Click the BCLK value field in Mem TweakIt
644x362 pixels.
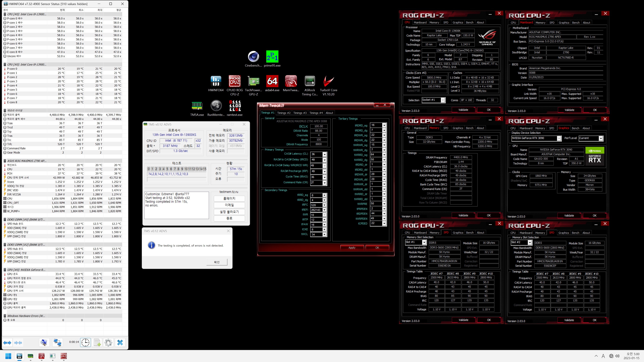pos(318,126)
